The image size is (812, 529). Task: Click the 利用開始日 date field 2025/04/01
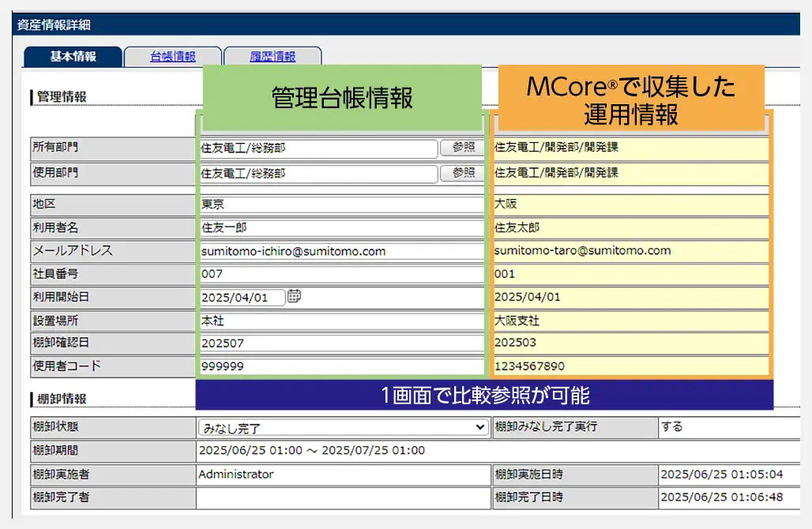[242, 298]
